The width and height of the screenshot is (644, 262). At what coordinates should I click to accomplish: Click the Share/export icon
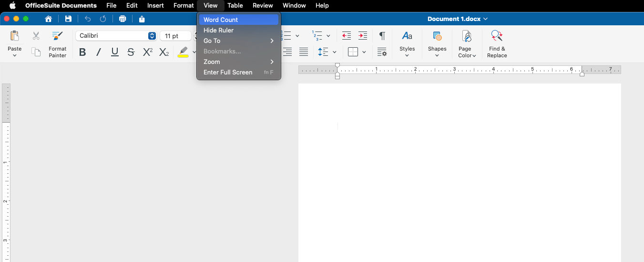[142, 19]
